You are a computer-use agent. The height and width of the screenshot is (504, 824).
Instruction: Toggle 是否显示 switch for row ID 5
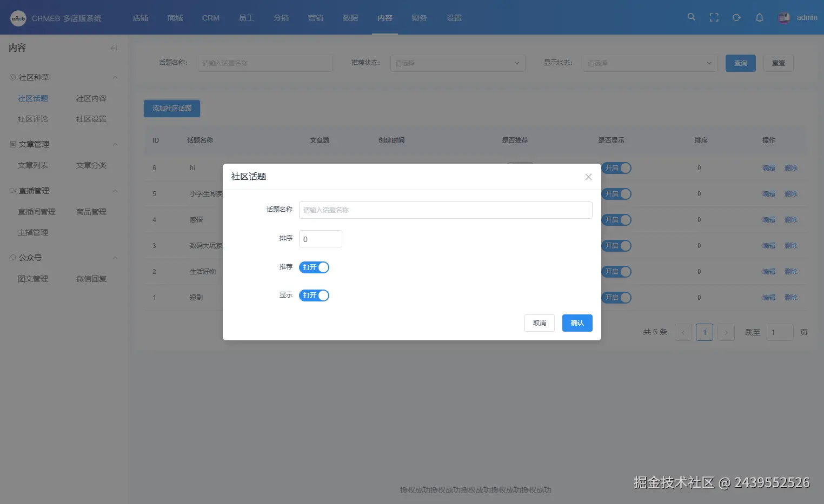pyautogui.click(x=616, y=194)
